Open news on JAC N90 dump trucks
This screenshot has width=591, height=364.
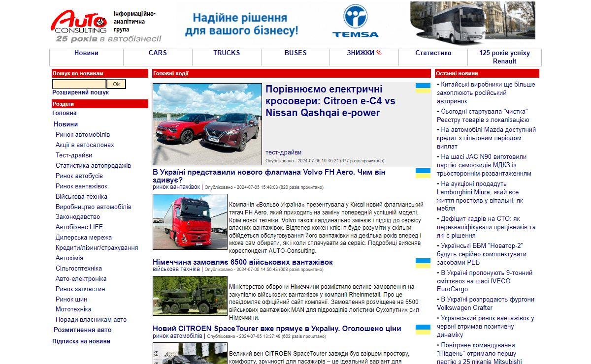[x=484, y=165]
